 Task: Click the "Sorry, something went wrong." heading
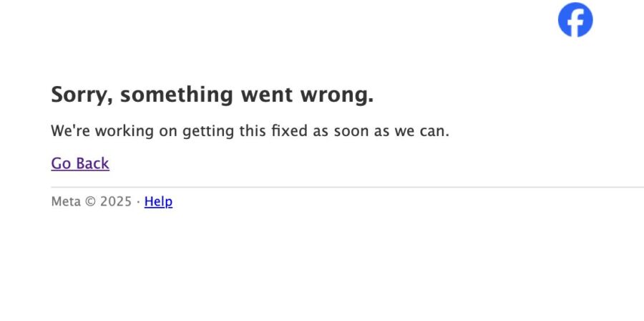click(213, 95)
